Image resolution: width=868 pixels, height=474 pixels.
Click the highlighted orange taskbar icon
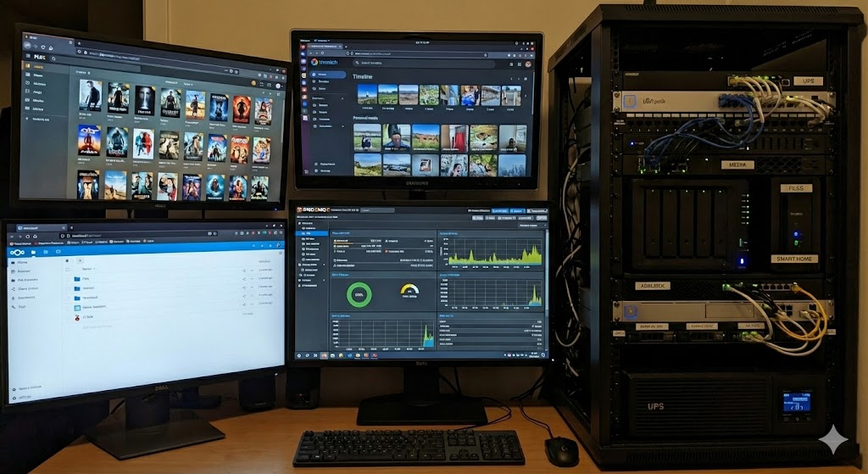[x=324, y=355]
